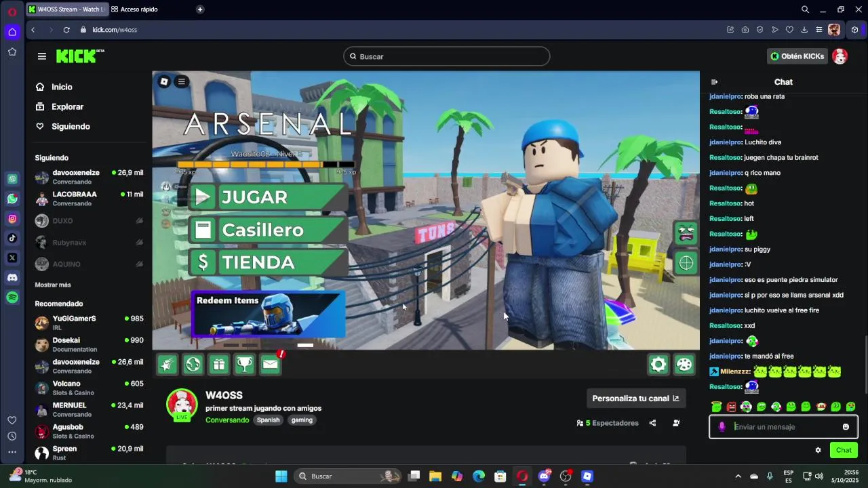
Task: Open Casillero in Arsenal menu
Action: coord(268,230)
